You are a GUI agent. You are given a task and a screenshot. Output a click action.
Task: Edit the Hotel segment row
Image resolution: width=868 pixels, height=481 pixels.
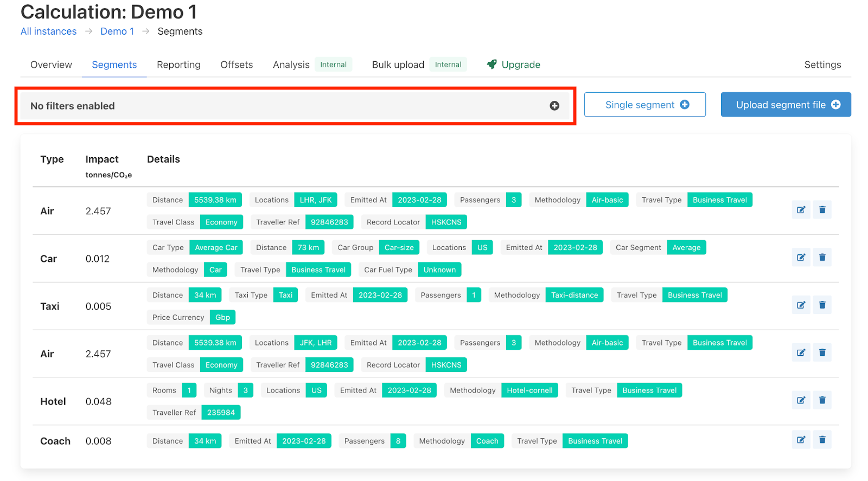coord(801,401)
